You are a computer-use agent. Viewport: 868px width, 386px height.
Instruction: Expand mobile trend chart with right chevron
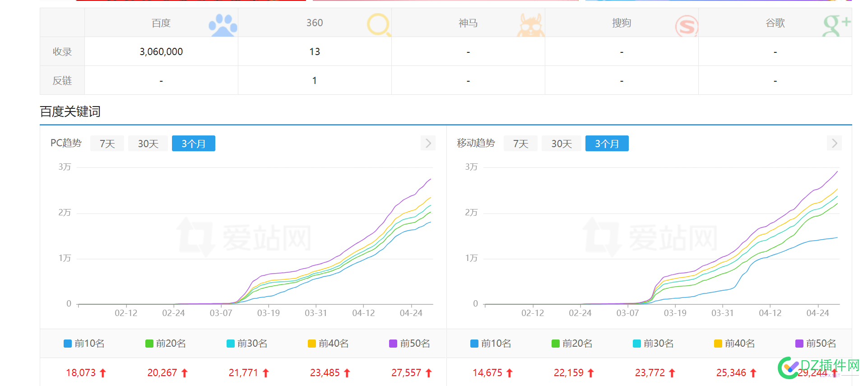coord(834,144)
